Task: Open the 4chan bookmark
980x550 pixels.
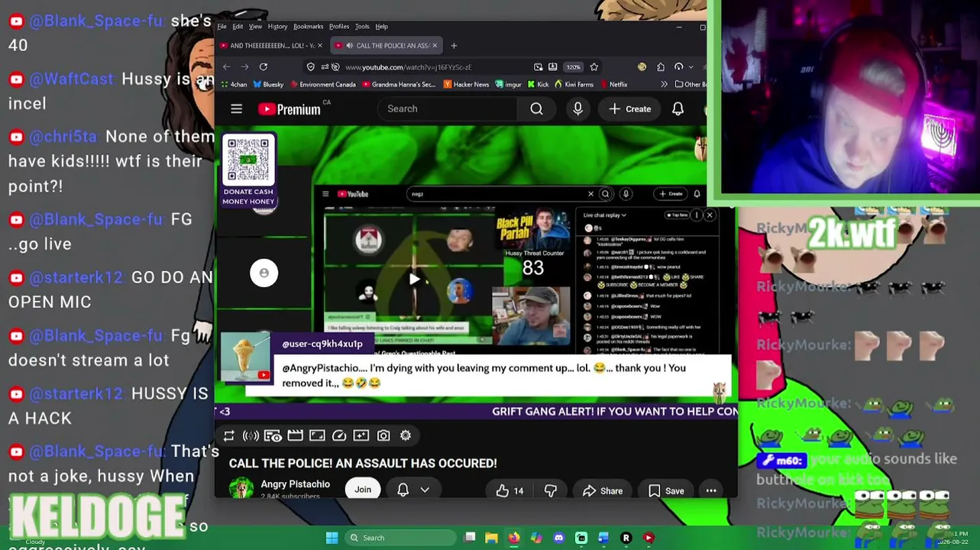Action: pyautogui.click(x=234, y=85)
